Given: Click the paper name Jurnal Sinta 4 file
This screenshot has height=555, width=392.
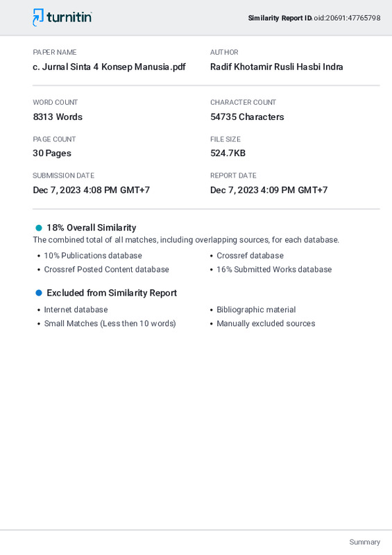Looking at the screenshot, I should click(x=109, y=67).
